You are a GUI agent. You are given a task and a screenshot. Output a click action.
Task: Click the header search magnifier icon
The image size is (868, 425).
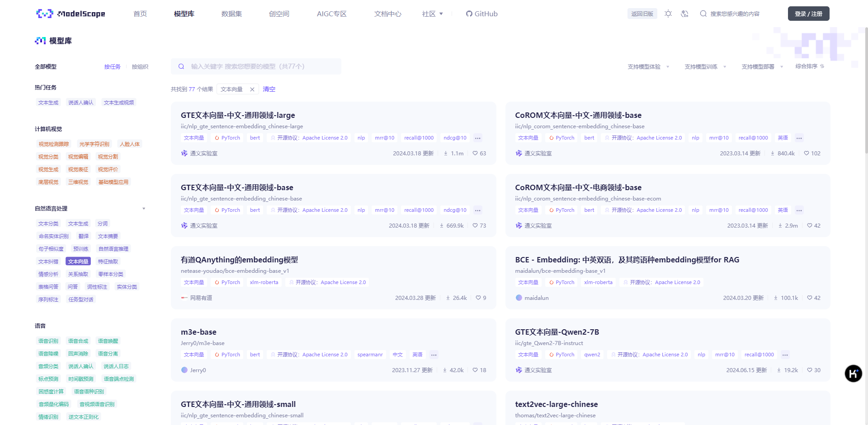(x=703, y=14)
